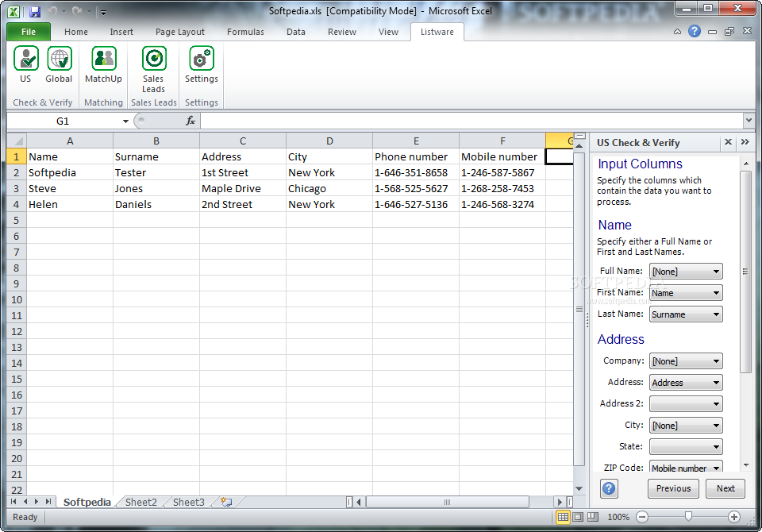Viewport: 762px width, 532px height.
Task: Open the Sheet3 worksheet tab
Action: click(x=189, y=503)
